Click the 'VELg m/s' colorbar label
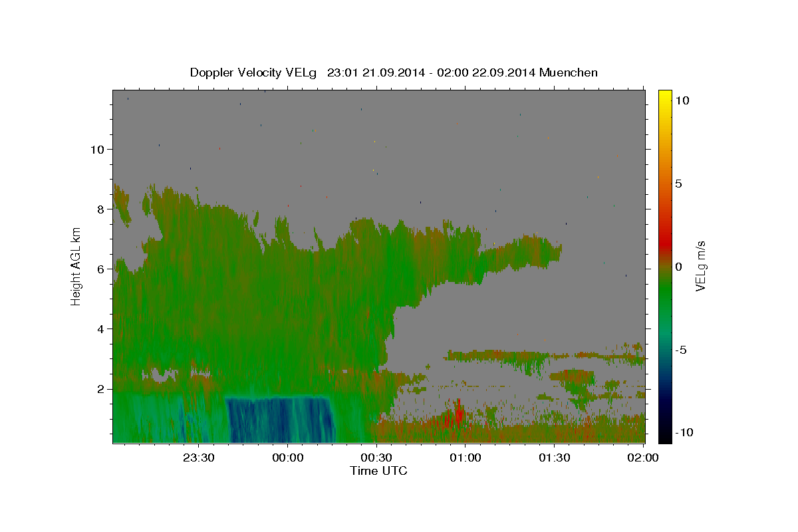 point(700,266)
